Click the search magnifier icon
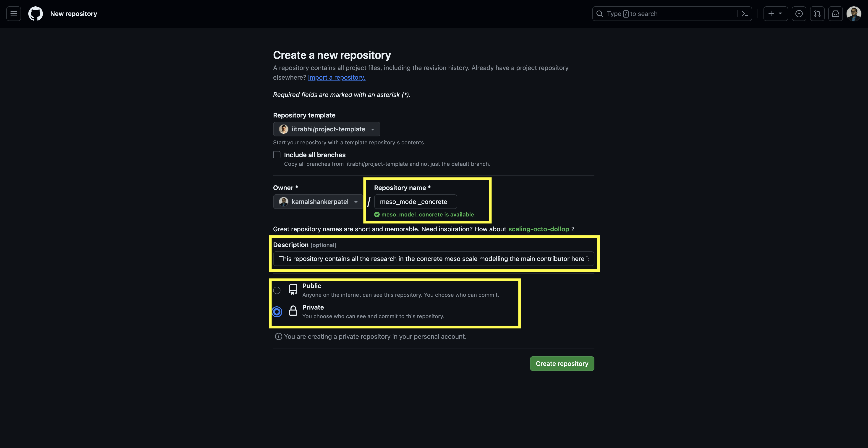Image resolution: width=868 pixels, height=448 pixels. pyautogui.click(x=599, y=14)
